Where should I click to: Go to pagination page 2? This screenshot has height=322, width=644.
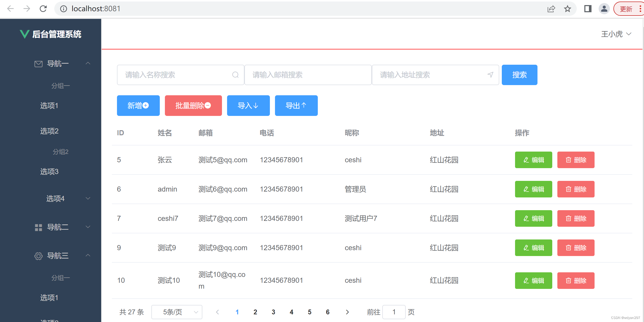255,312
